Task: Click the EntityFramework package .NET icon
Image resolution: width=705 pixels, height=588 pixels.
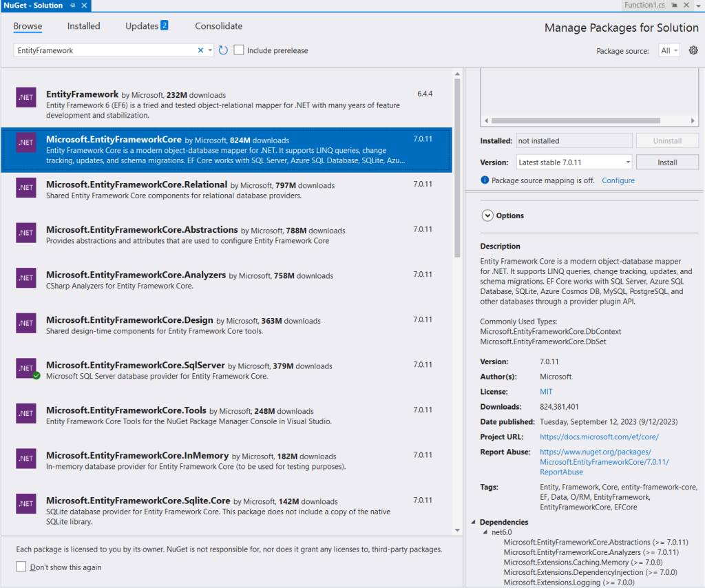Action: point(26,97)
